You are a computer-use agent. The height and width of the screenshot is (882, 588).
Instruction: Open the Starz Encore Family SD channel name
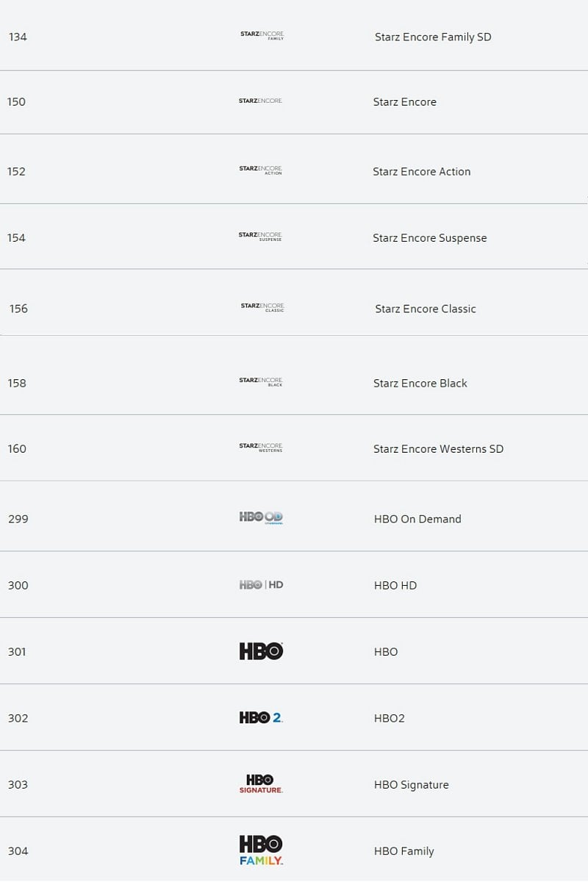click(433, 37)
